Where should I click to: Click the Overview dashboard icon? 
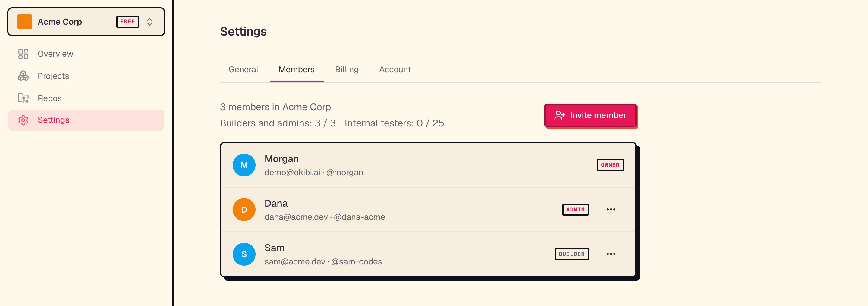coord(23,54)
